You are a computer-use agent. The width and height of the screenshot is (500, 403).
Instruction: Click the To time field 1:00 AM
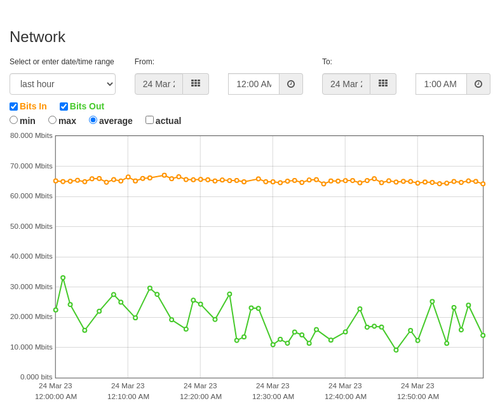click(x=441, y=84)
